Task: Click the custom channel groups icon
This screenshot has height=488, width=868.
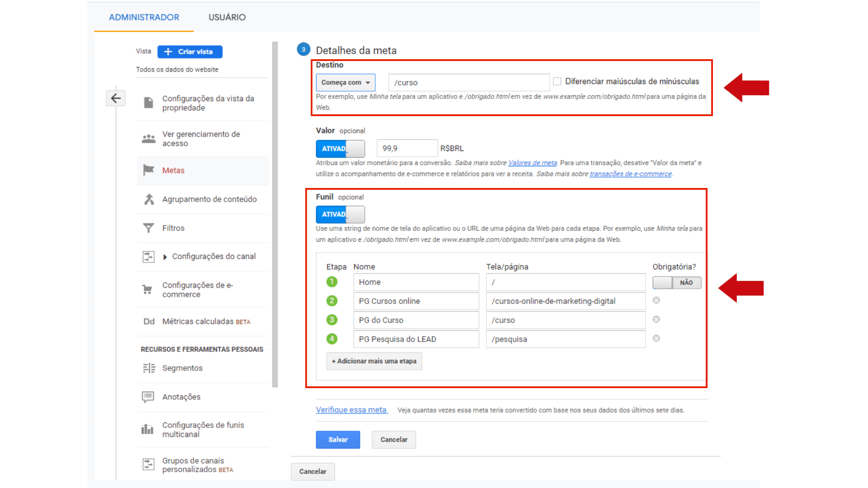Action: coord(148,464)
